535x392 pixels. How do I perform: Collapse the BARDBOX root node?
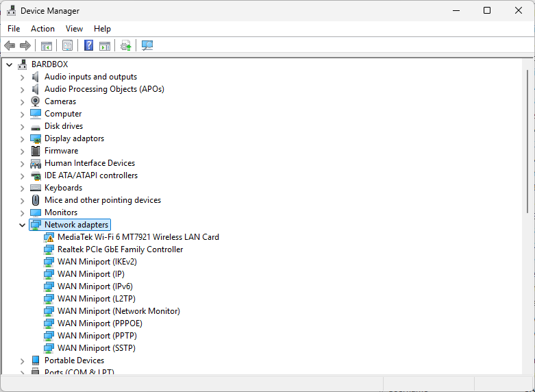[9, 64]
